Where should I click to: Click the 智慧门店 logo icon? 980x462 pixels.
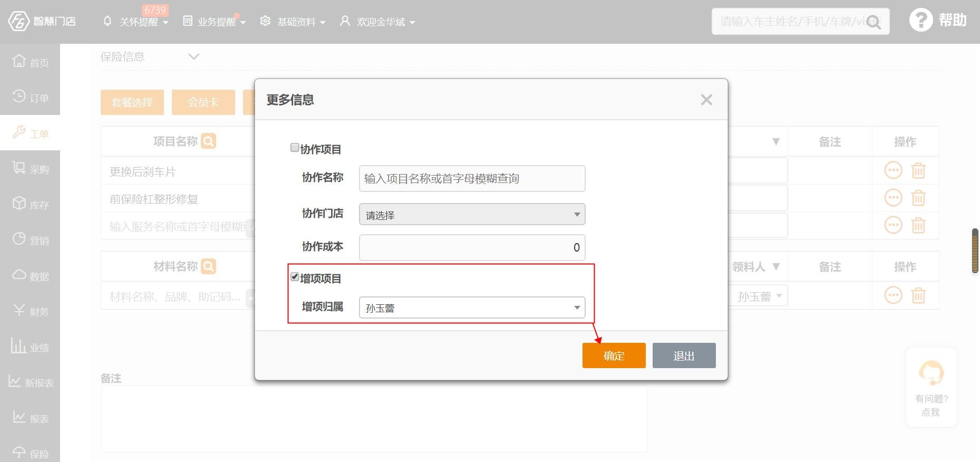pyautogui.click(x=18, y=21)
